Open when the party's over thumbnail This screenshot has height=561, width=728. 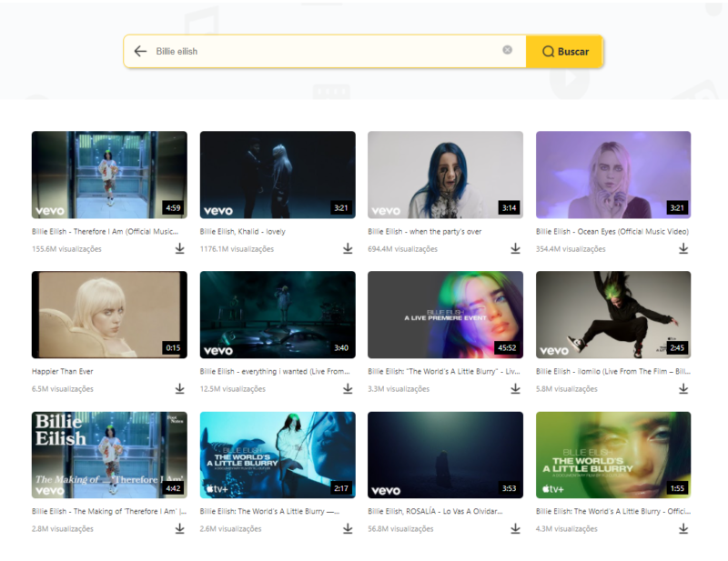pyautogui.click(x=445, y=175)
